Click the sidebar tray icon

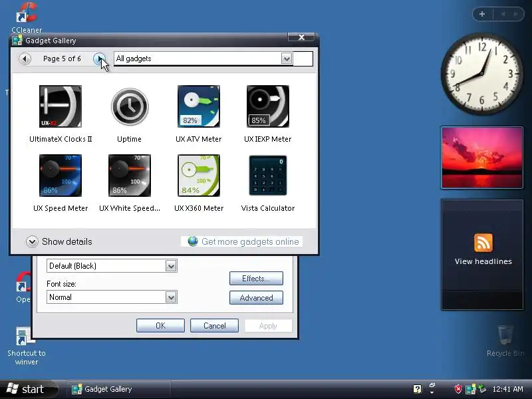470,389
